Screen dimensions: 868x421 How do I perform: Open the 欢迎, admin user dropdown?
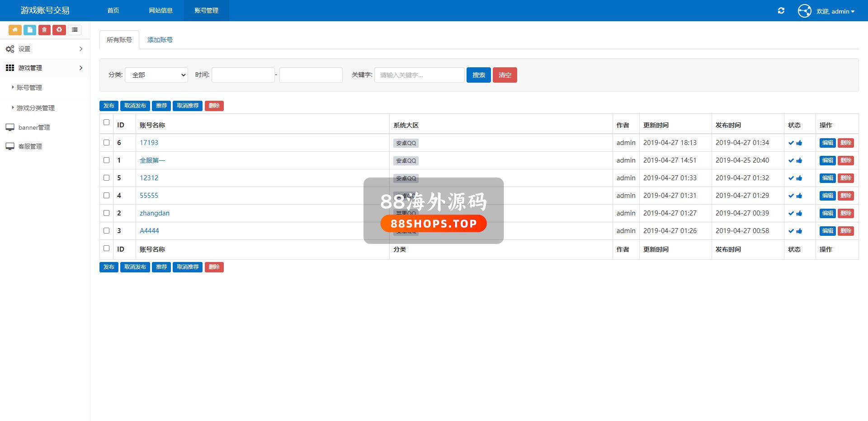(835, 11)
